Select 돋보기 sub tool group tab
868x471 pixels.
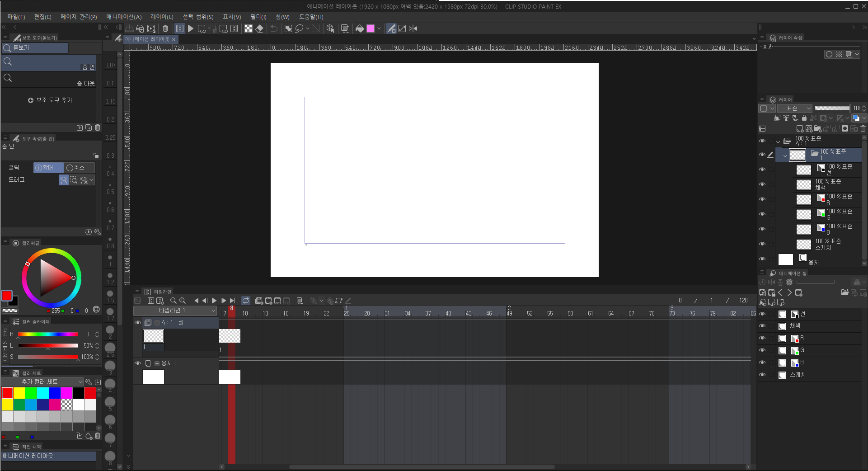point(35,48)
